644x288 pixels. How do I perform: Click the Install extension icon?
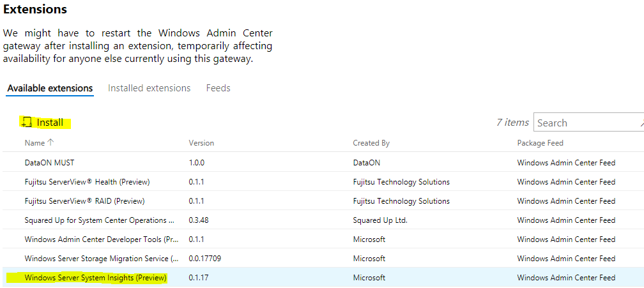tap(27, 123)
